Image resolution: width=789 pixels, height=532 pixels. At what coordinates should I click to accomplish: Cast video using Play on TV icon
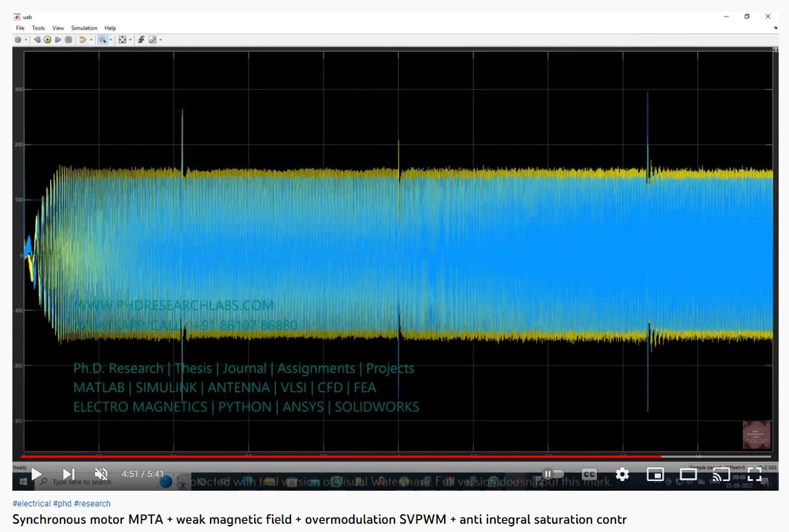721,474
